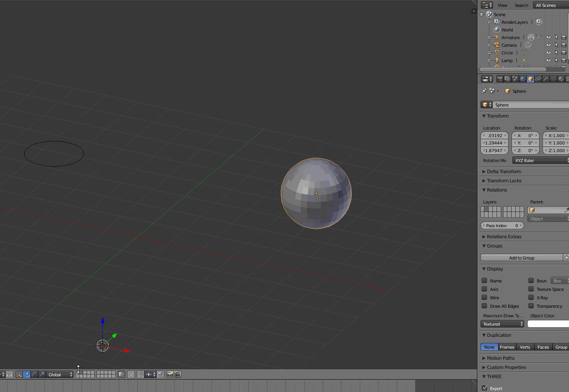The width and height of the screenshot is (569, 392).
Task: Open the Render properties camera tab
Action: tap(500, 79)
